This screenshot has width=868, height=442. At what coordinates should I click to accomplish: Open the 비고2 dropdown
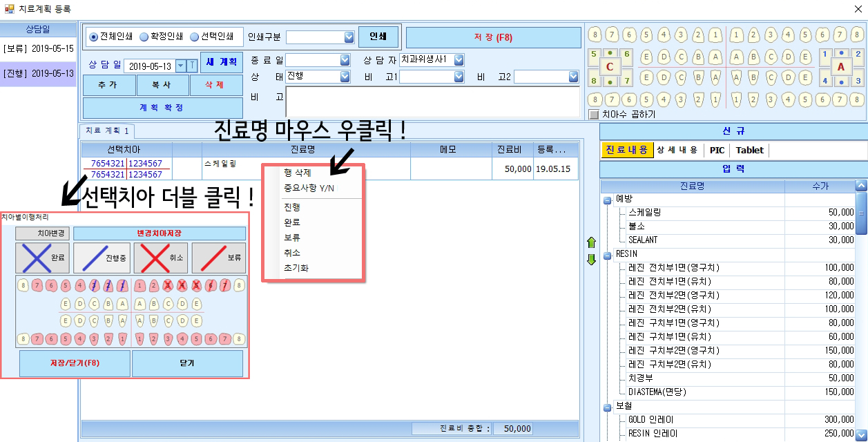(x=573, y=77)
